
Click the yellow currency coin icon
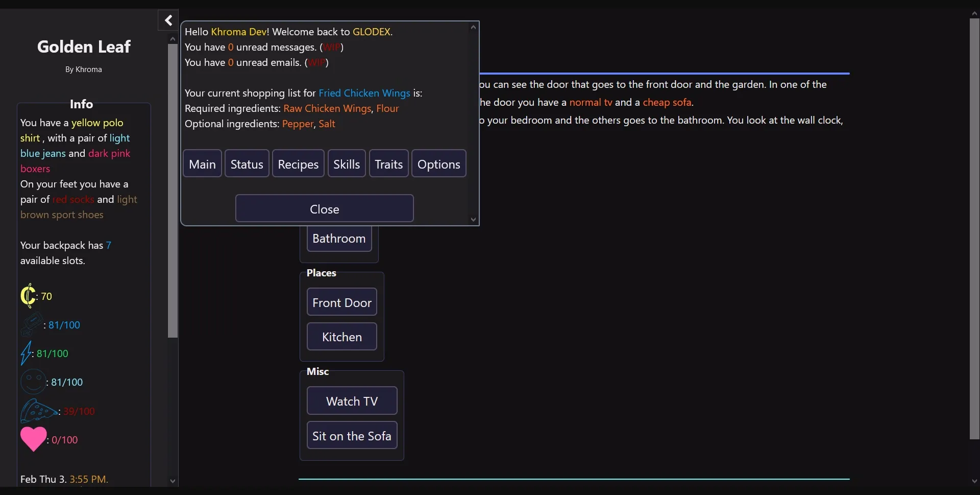[28, 296]
